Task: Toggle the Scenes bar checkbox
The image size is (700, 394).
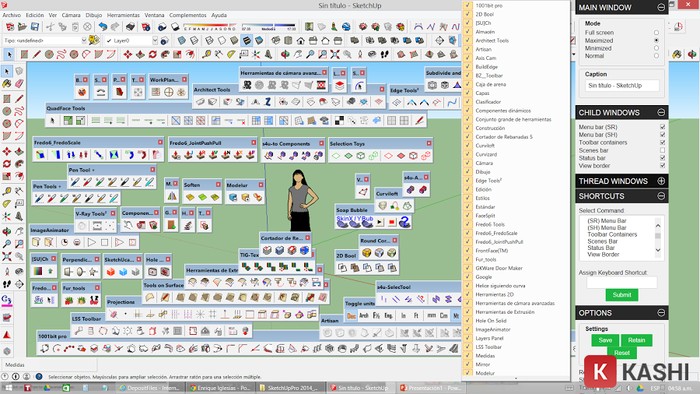Action: coord(662,150)
